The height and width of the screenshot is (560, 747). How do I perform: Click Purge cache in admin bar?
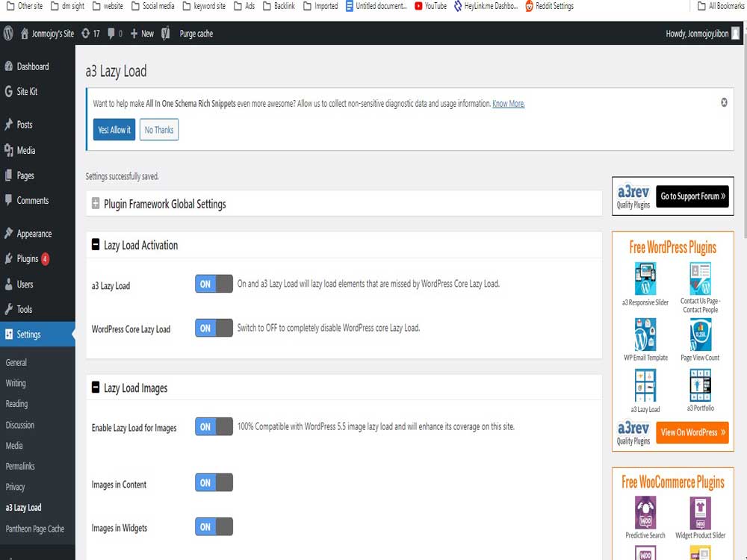click(x=196, y=34)
